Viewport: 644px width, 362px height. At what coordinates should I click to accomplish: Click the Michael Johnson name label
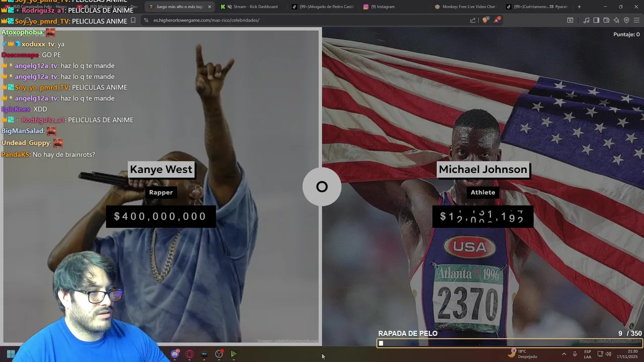tap(483, 169)
